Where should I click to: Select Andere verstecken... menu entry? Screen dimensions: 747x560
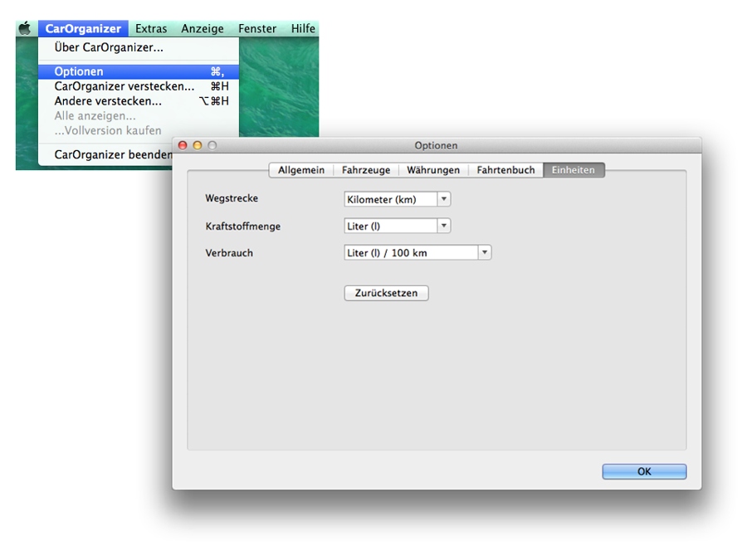click(x=108, y=101)
